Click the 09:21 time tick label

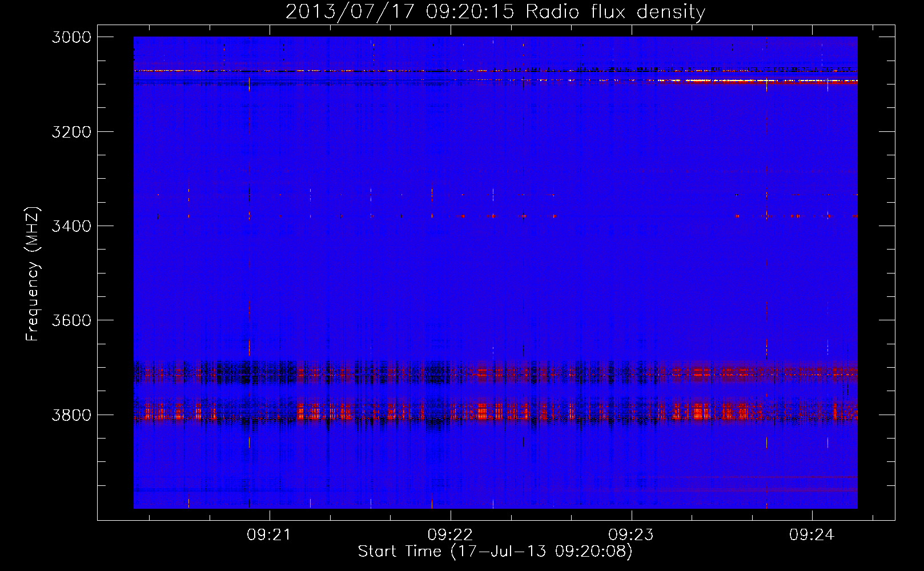pos(269,535)
